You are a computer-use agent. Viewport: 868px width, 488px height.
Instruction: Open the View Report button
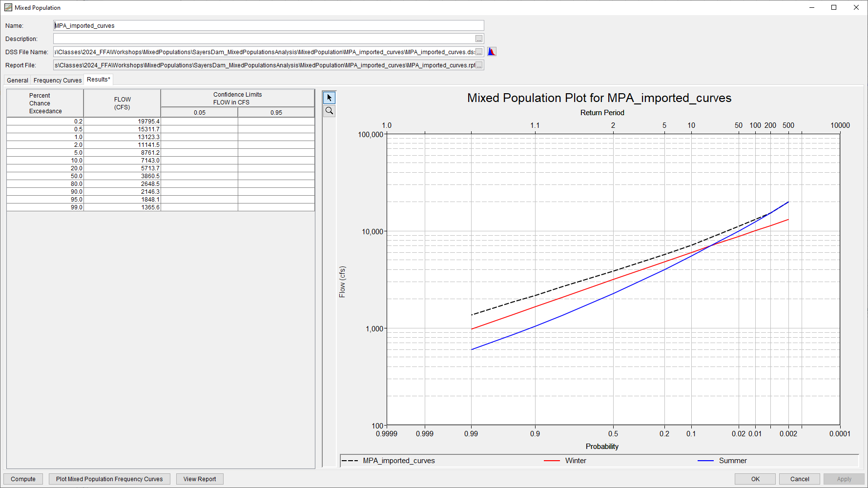click(200, 479)
